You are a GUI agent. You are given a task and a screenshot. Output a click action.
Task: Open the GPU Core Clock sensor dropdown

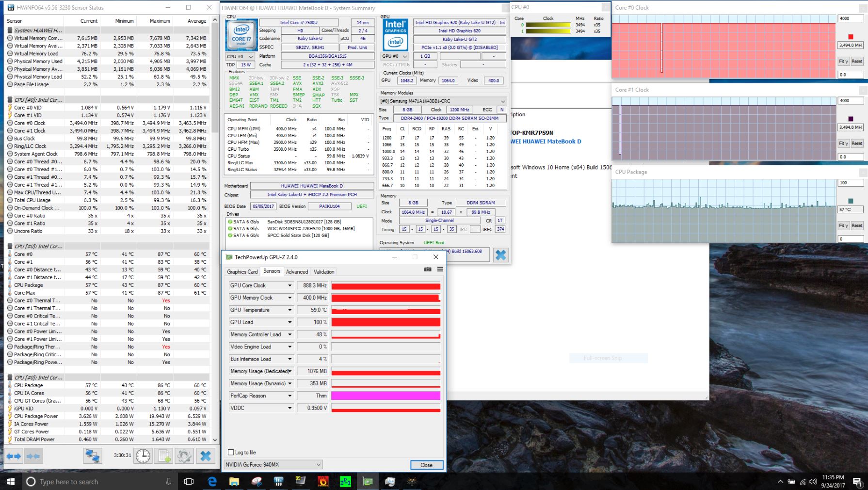[x=289, y=285]
